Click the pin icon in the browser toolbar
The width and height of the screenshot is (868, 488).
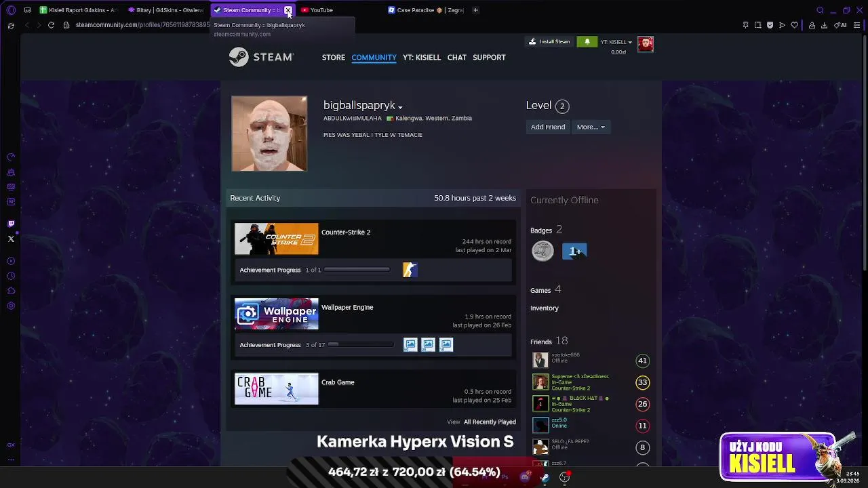[x=745, y=25]
